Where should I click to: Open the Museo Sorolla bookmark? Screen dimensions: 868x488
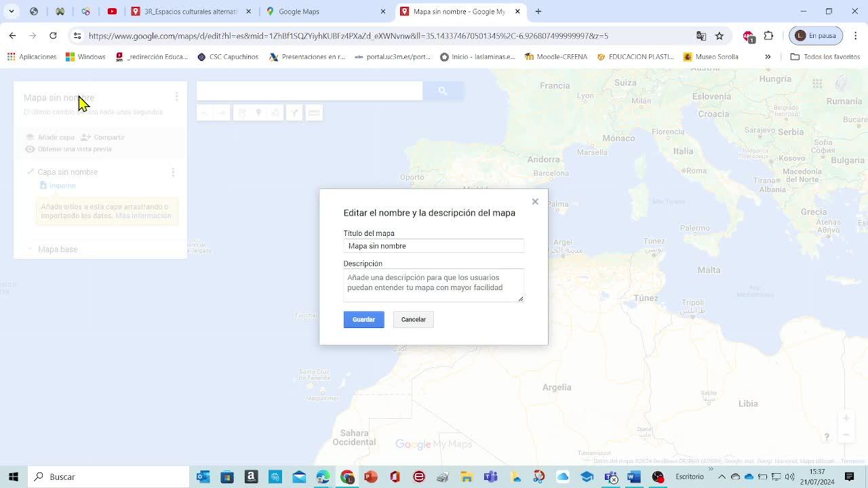click(x=711, y=57)
